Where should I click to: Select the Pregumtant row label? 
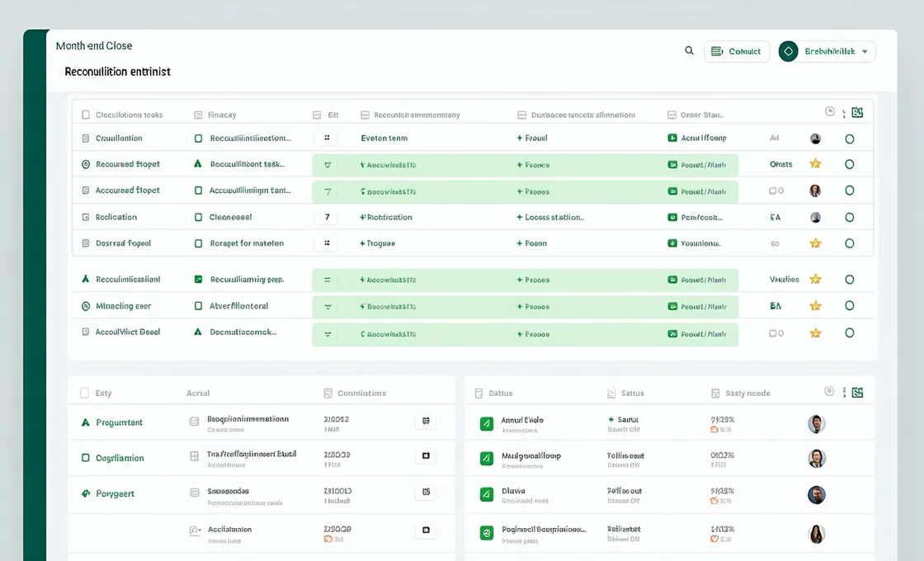119,422
